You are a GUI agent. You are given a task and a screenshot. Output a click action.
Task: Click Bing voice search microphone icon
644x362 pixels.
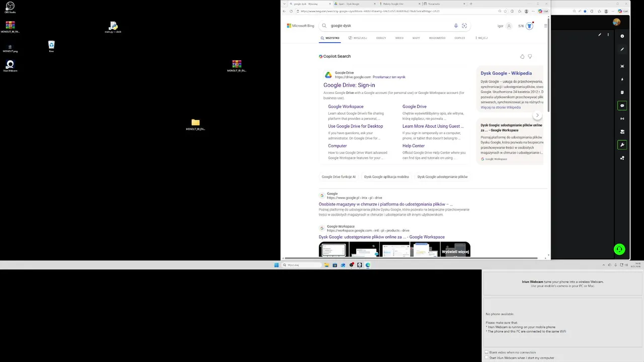coord(456,26)
